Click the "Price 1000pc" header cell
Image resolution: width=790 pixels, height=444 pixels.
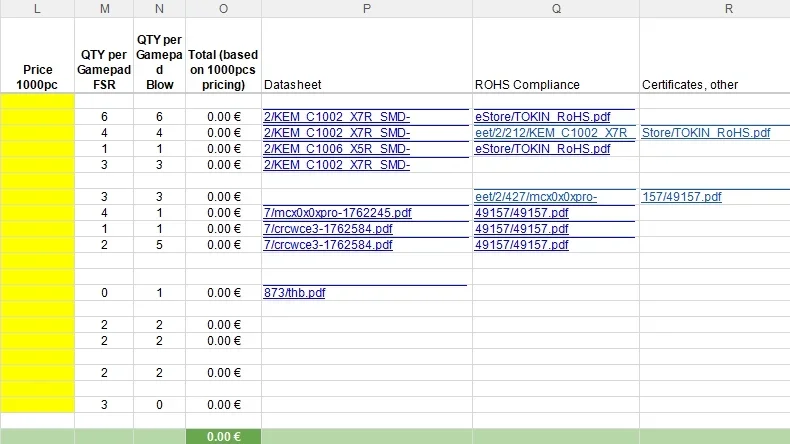coord(37,55)
